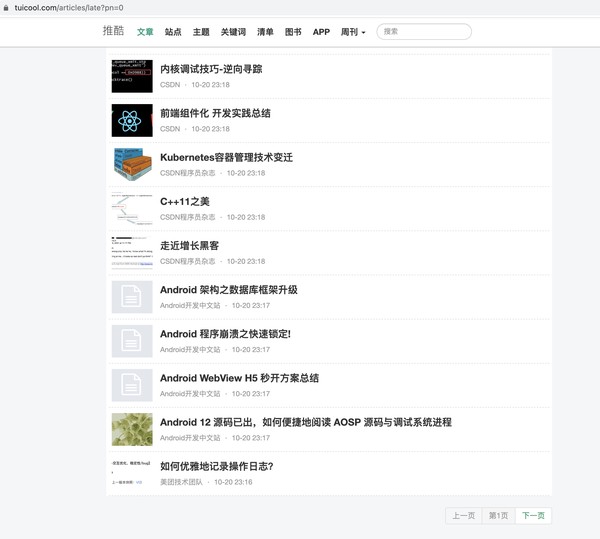Click CSDN程序员杂志 source under 走近增长黑客

[x=188, y=261]
